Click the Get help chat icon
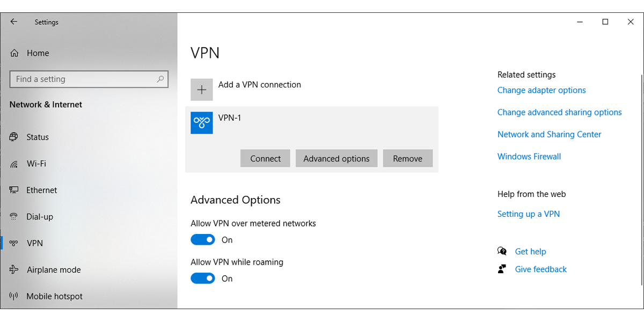The image size is (644, 322). [502, 251]
